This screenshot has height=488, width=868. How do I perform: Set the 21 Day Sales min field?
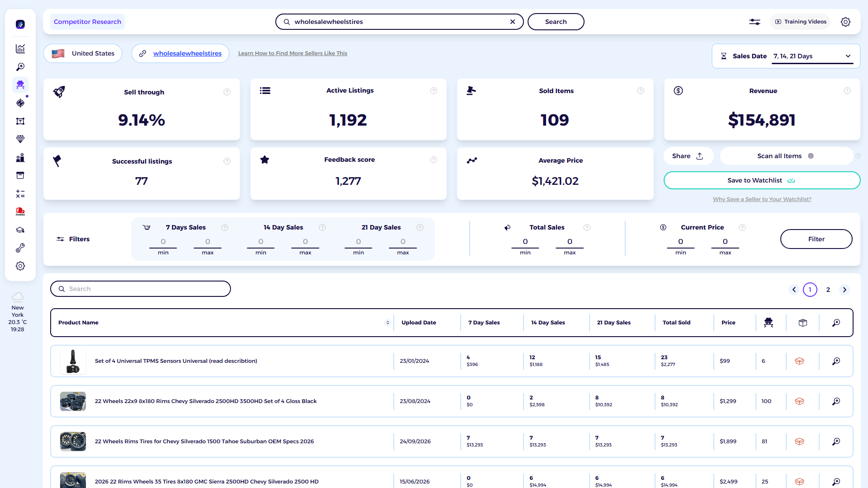359,242
